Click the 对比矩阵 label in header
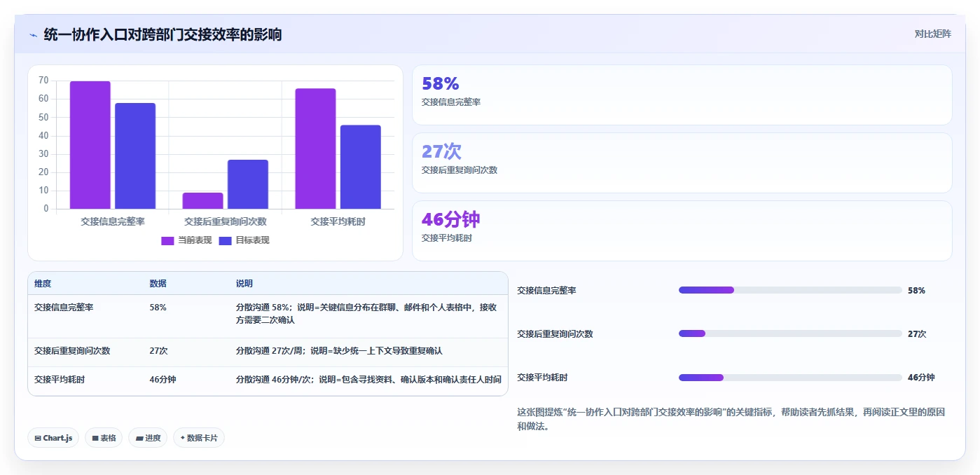This screenshot has height=475, width=980. [933, 34]
